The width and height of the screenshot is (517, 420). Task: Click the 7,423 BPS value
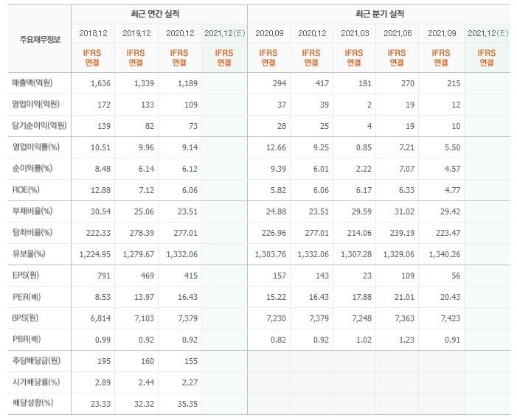(451, 318)
